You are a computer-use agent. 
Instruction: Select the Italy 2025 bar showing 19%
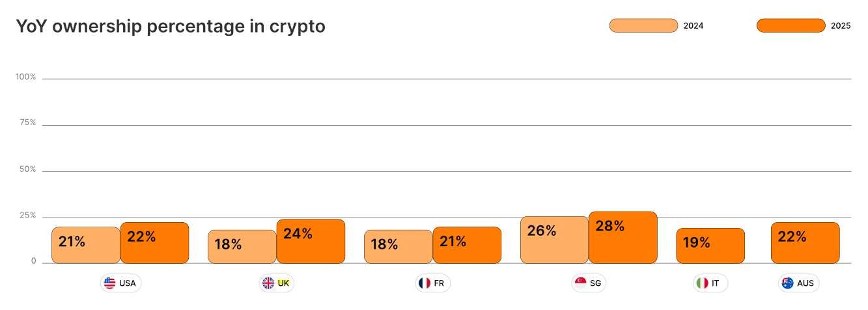tap(710, 246)
